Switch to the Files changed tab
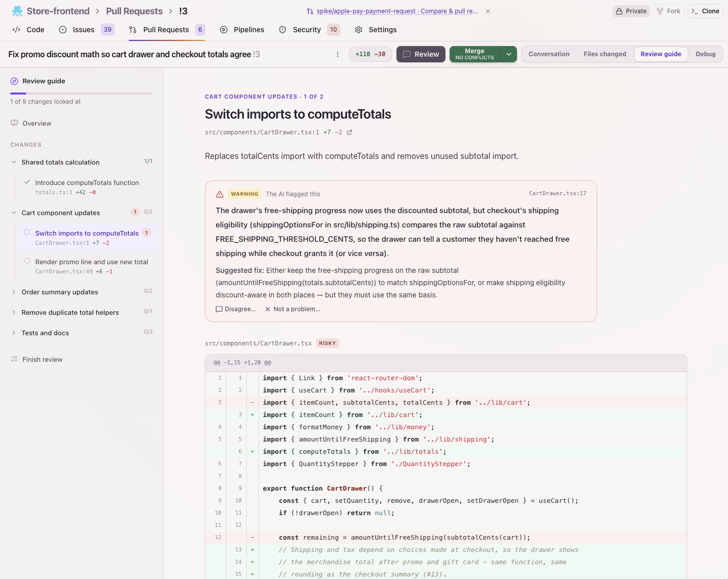The height and width of the screenshot is (579, 728). click(x=605, y=54)
